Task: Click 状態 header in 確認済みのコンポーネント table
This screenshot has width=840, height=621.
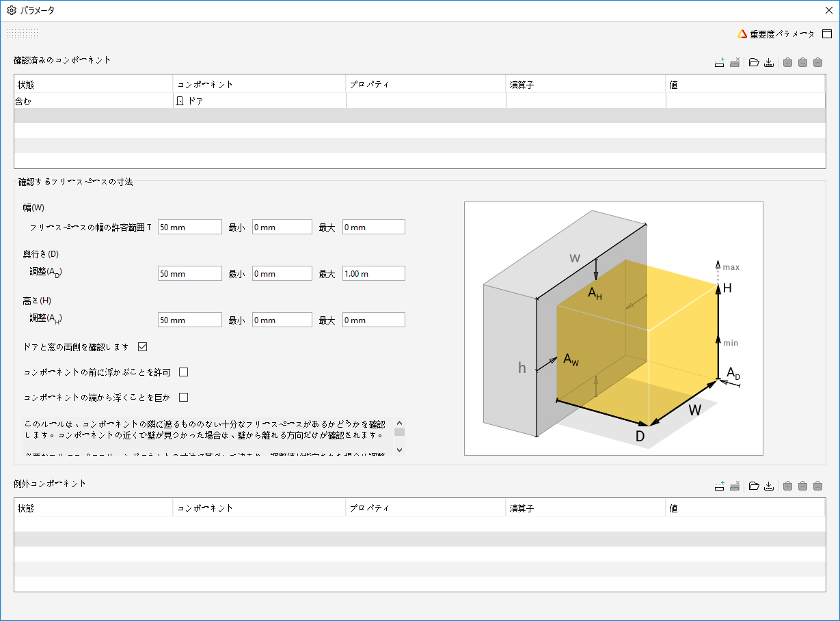Action: (x=94, y=84)
